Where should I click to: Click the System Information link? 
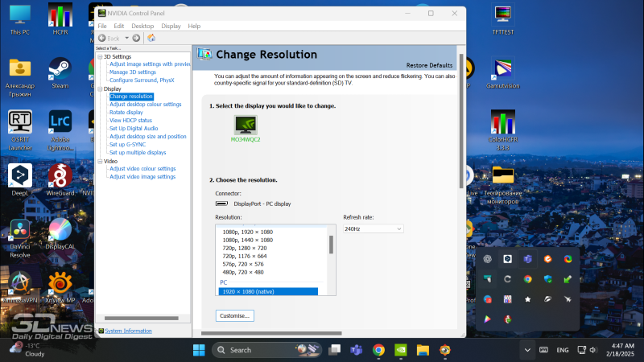coord(128,331)
